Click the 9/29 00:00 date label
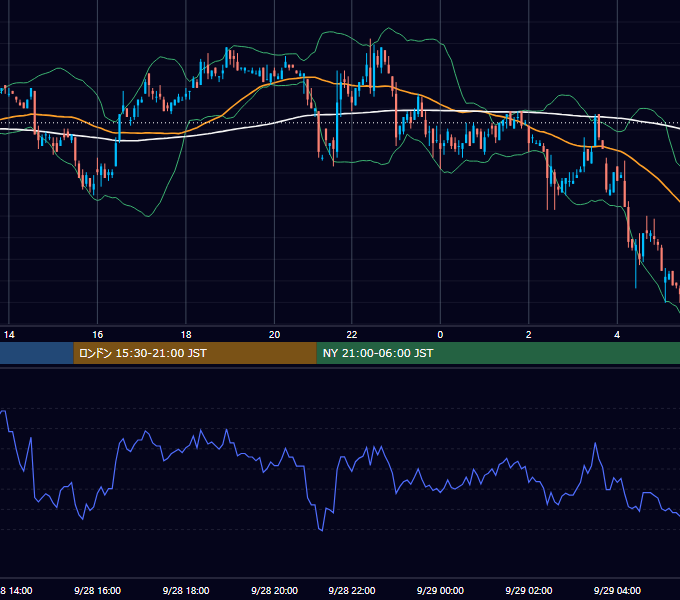 tap(440, 591)
